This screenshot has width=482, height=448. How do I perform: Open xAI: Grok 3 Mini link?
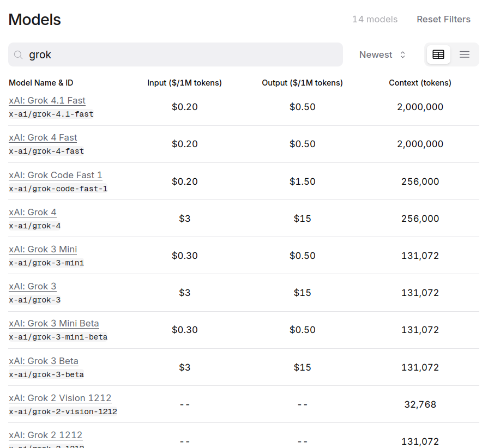(x=43, y=249)
